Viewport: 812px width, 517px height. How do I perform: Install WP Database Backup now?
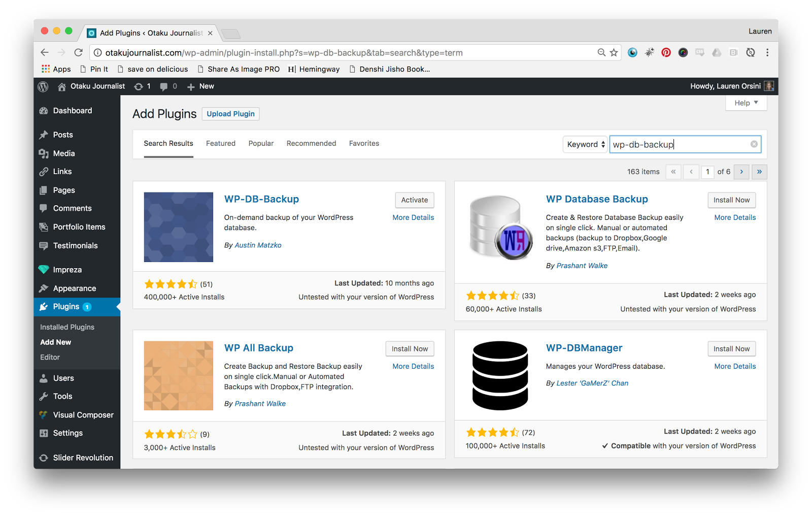(x=731, y=200)
